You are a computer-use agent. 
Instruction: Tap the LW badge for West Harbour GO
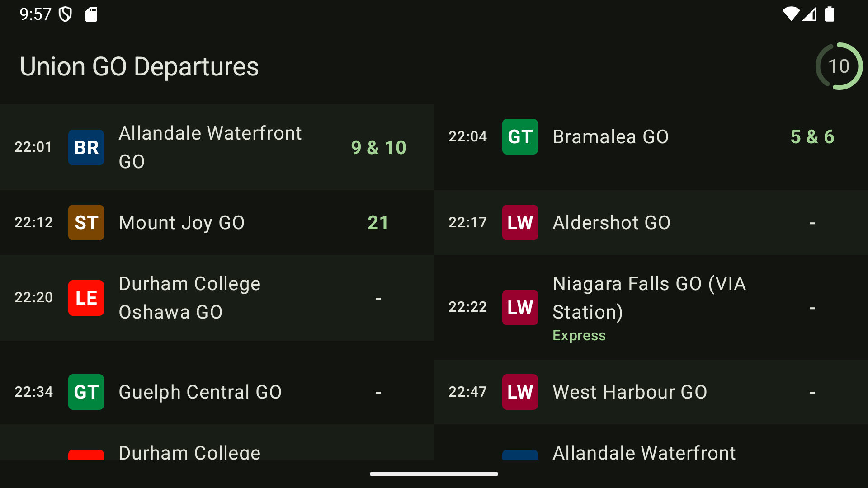[520, 392]
